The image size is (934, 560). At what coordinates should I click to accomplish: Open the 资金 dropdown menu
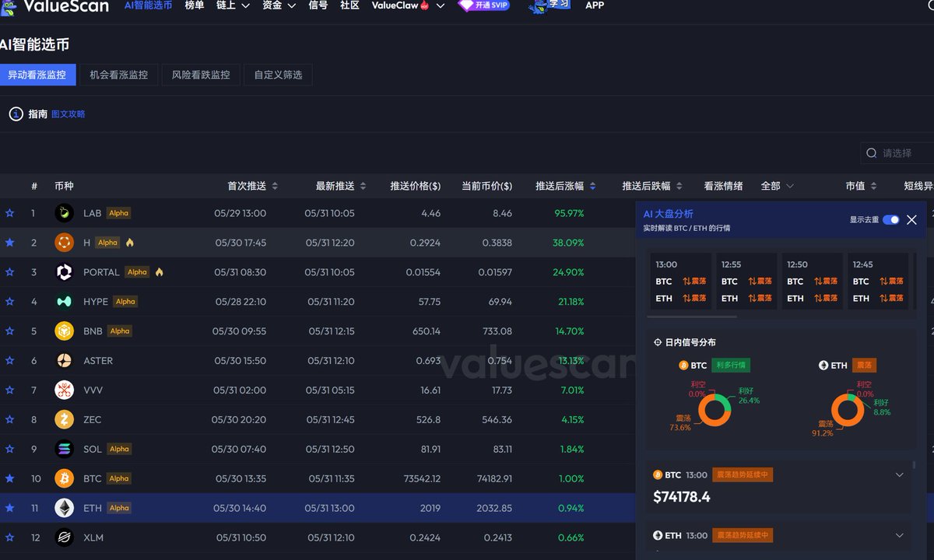click(x=279, y=5)
